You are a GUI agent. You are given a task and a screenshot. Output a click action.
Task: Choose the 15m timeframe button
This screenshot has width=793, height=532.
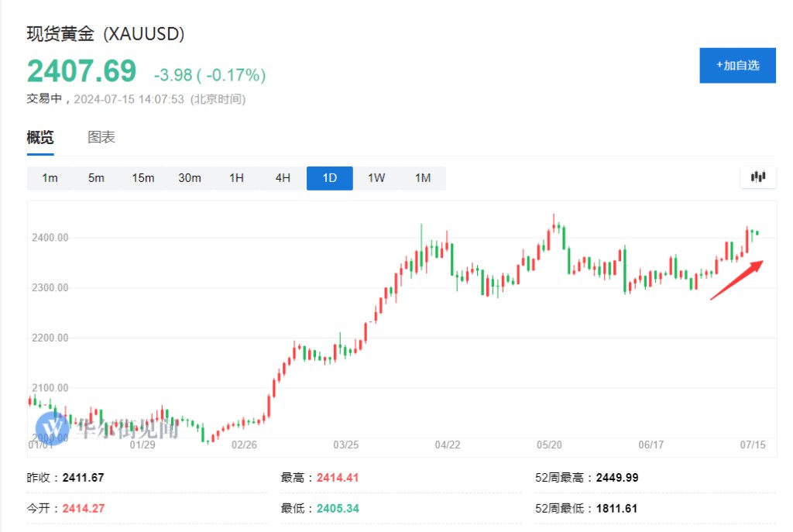[x=143, y=178]
